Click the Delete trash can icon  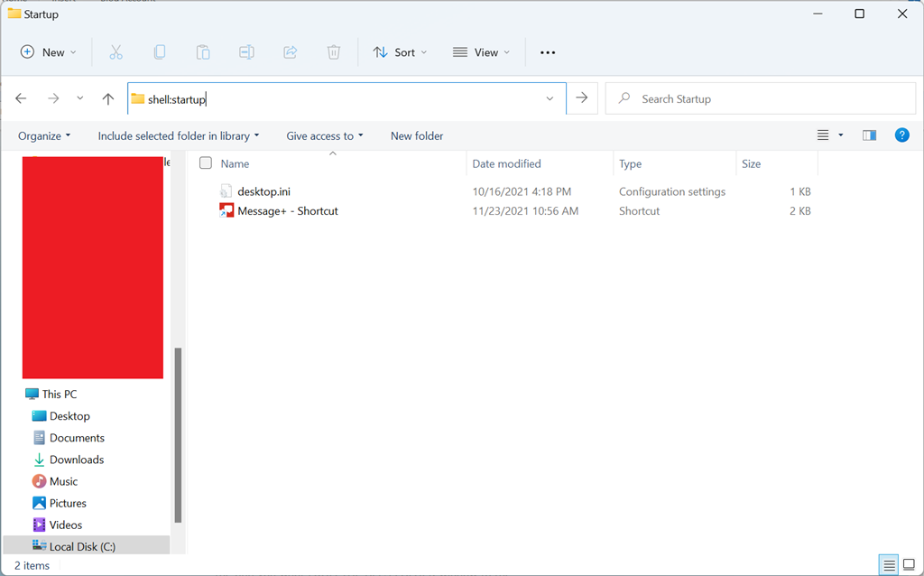pyautogui.click(x=334, y=52)
